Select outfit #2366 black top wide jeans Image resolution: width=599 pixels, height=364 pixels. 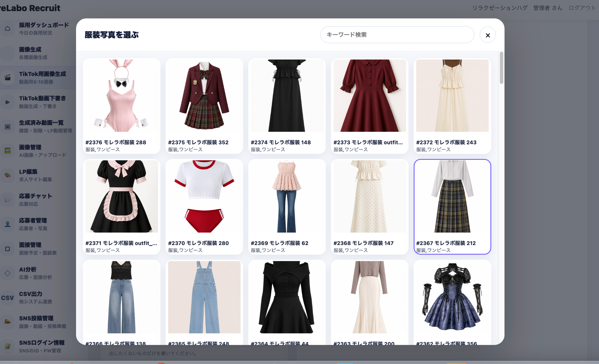click(122, 302)
